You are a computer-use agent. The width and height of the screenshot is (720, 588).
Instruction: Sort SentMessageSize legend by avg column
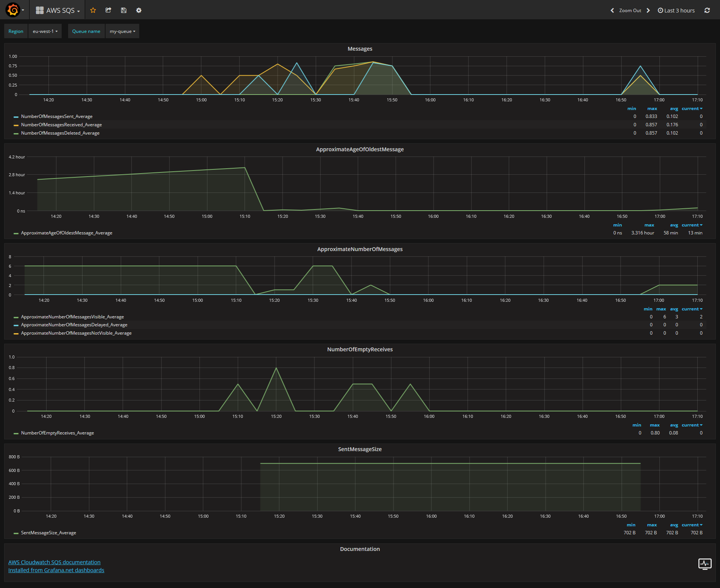click(x=674, y=525)
